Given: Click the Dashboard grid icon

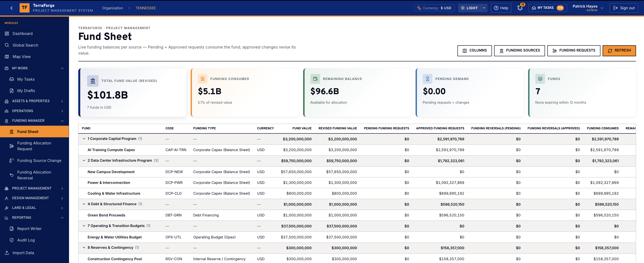Looking at the screenshot, I should [7, 33].
